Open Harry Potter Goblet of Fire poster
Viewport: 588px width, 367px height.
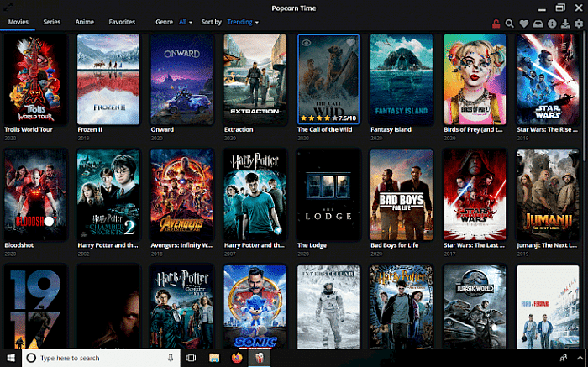pos(181,307)
